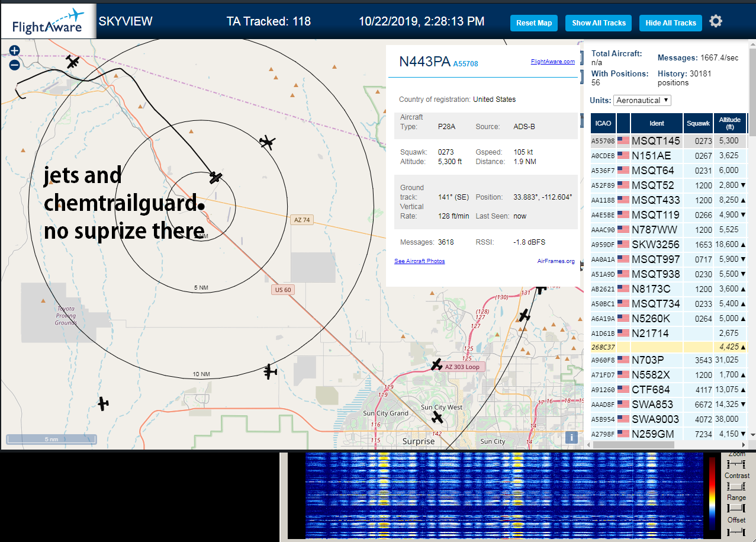
Task: Select the CTF684 row
Action: pyautogui.click(x=669, y=390)
